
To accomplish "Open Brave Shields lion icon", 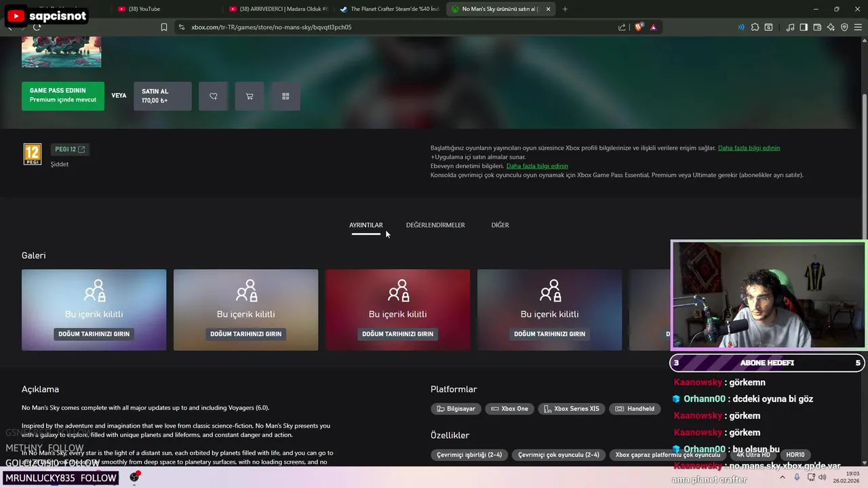I will [639, 27].
